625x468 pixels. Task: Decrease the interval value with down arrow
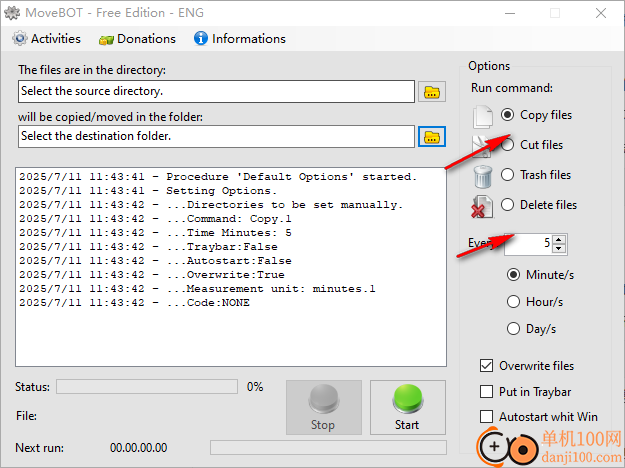(x=558, y=248)
